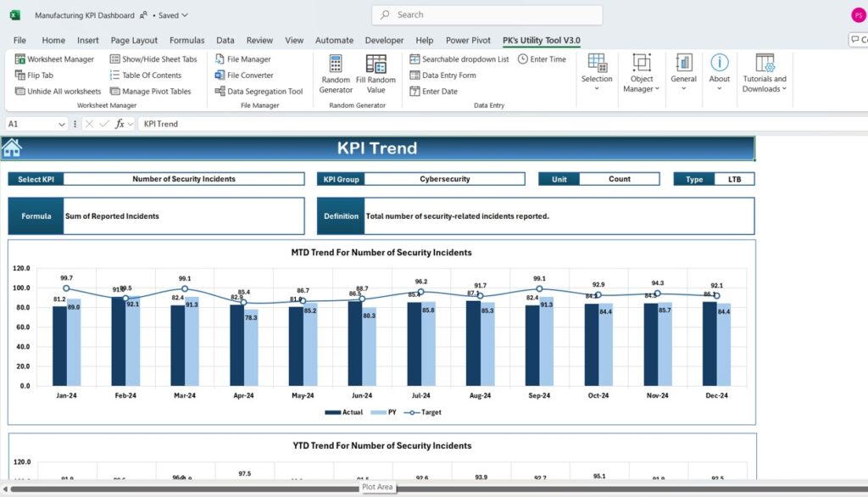Click the horizontal scrollbar
Screen dimensions: 868x497
(437, 489)
